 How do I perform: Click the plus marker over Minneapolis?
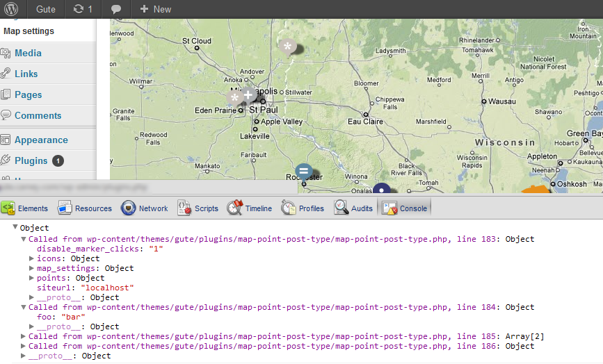pos(248,95)
